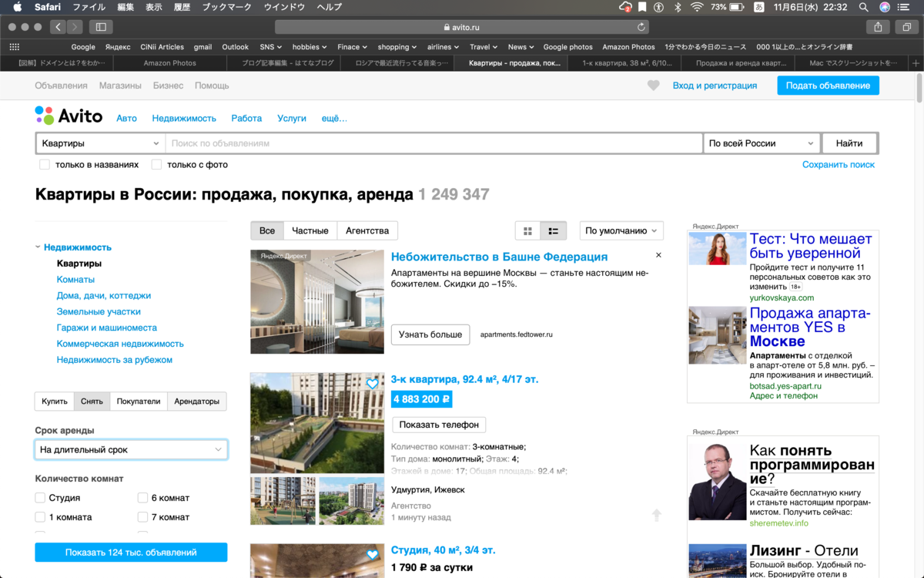Select Покупатели option
924x578 pixels.
pyautogui.click(x=139, y=401)
